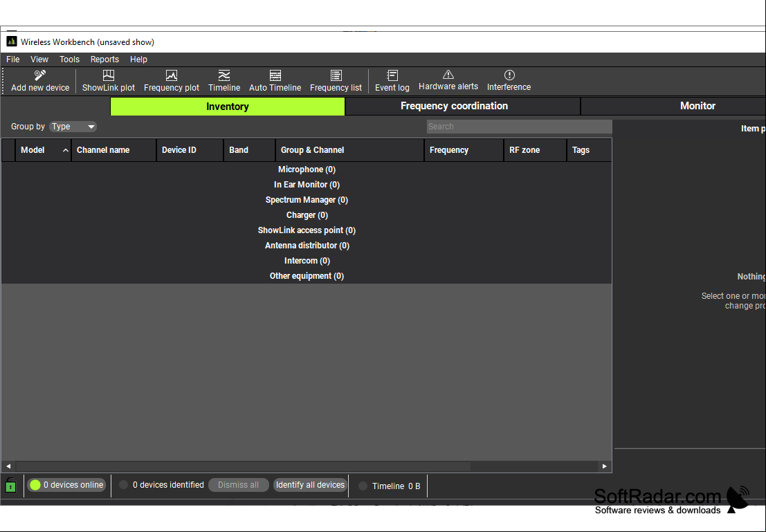Sort by the Band column
Viewport: 766px width, 532px height.
pyautogui.click(x=250, y=150)
